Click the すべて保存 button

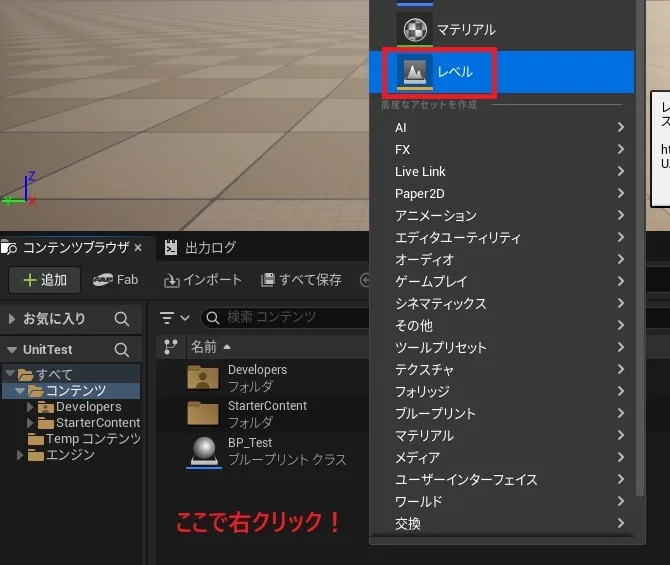(301, 280)
